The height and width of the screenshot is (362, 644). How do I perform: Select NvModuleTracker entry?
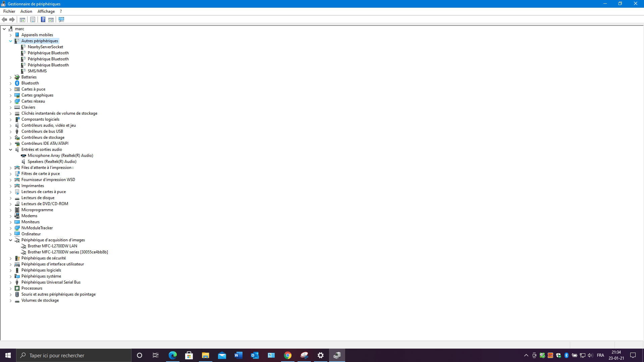37,228
